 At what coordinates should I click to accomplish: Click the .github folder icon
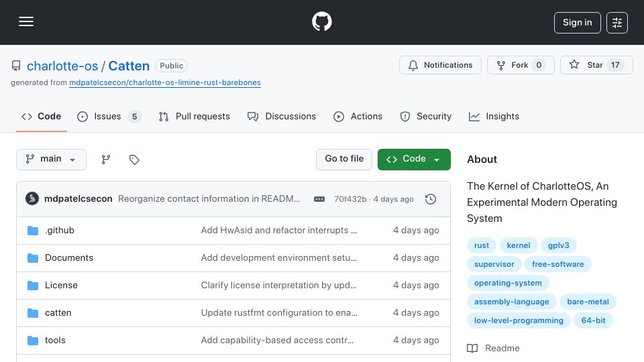[x=33, y=231]
